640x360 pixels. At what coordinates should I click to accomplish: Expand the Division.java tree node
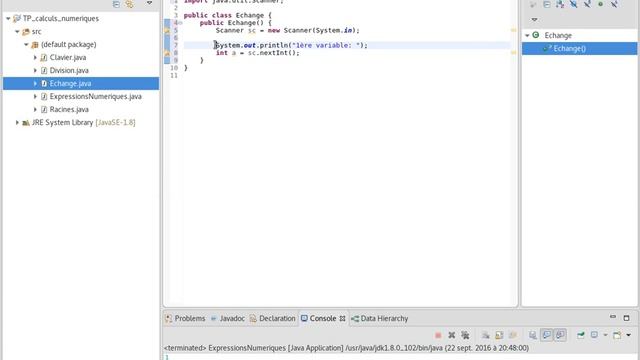[35, 71]
